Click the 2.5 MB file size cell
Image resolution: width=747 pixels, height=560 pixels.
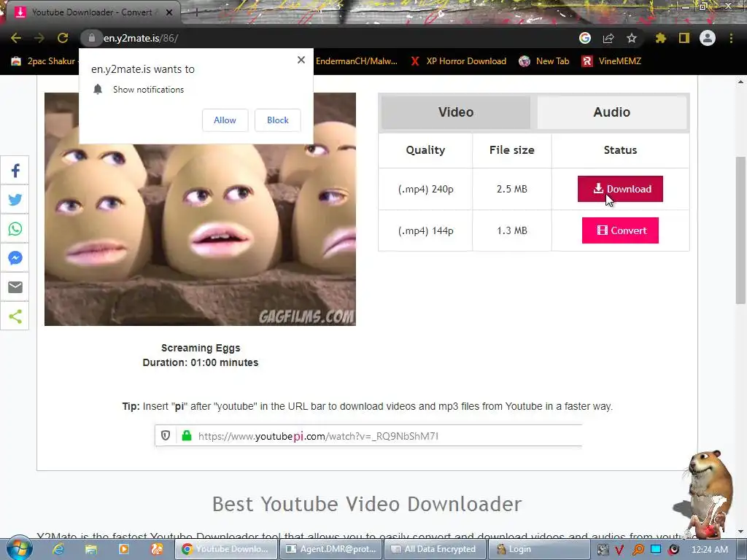[511, 189]
